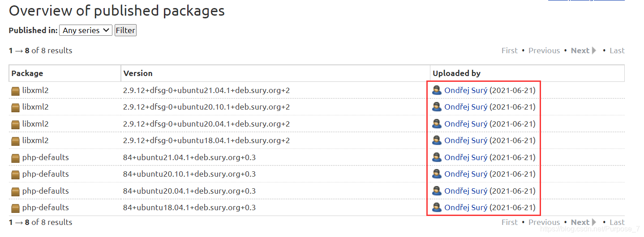Click person icon in libxml2 ubuntu20.10.1 row

click(x=437, y=107)
